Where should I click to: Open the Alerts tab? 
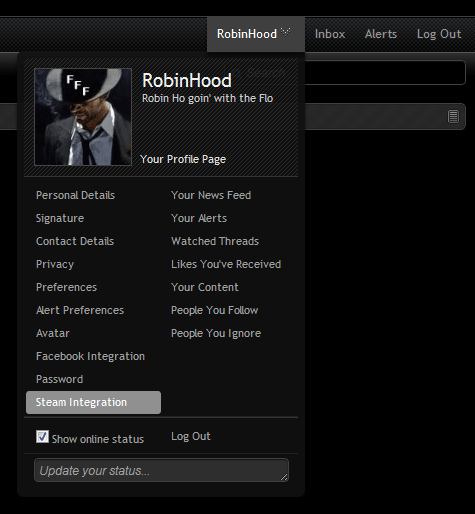tap(381, 34)
